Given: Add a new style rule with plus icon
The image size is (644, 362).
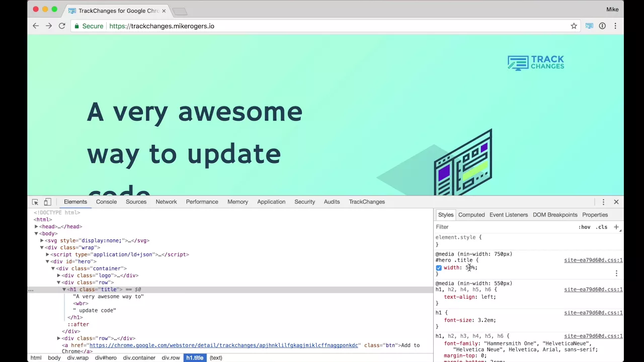Looking at the screenshot, I should [616, 227].
